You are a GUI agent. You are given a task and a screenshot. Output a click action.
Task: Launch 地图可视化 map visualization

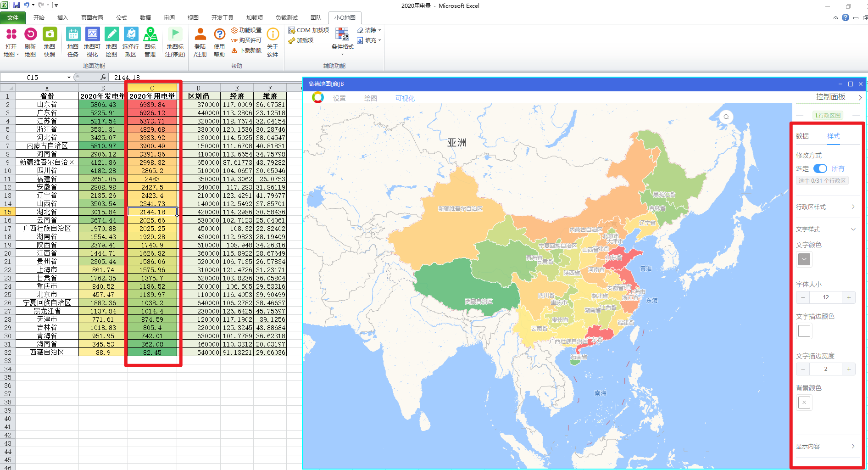pos(92,35)
